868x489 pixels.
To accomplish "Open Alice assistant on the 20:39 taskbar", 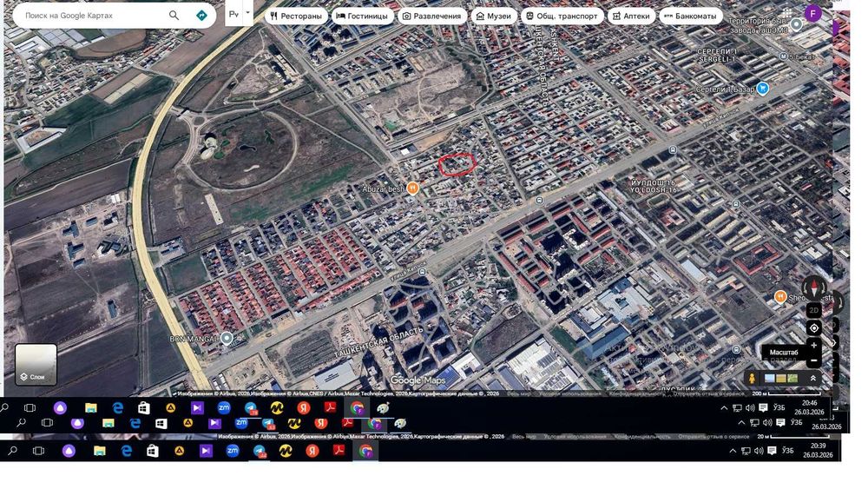I will pos(69,451).
